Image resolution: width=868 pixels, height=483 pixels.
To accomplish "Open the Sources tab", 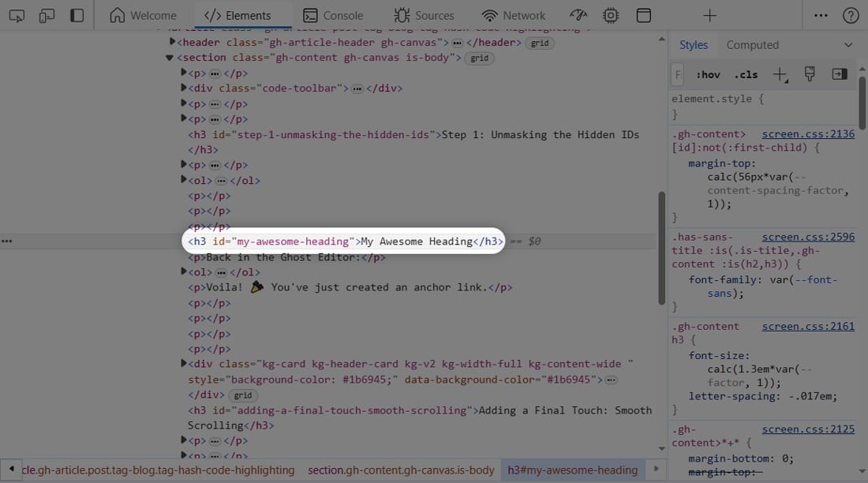I will [424, 16].
